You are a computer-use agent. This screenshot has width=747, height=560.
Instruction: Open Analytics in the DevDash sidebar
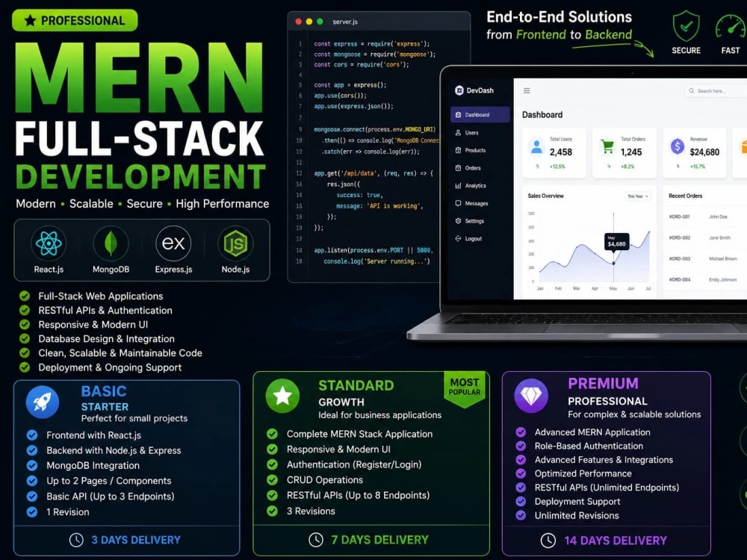click(x=480, y=186)
